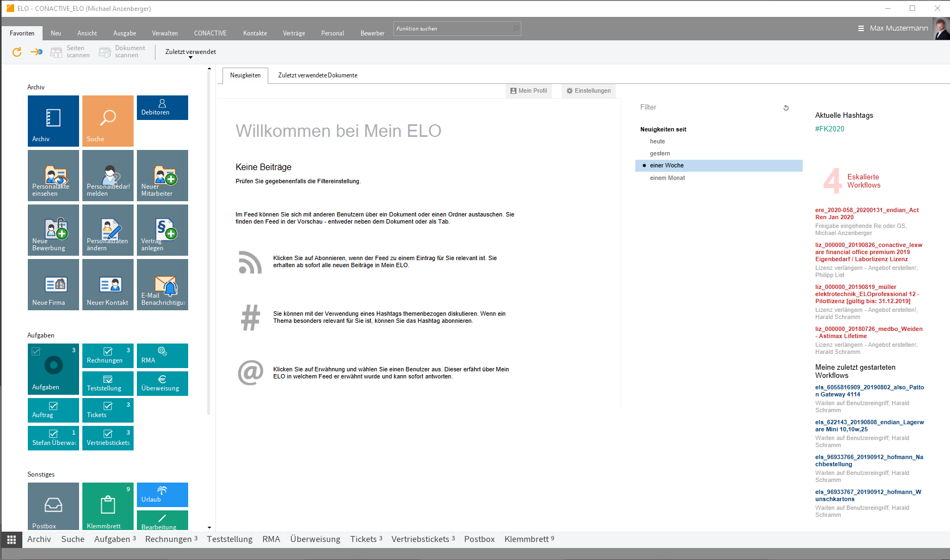Open the Max Mustermann user menu

point(893,28)
